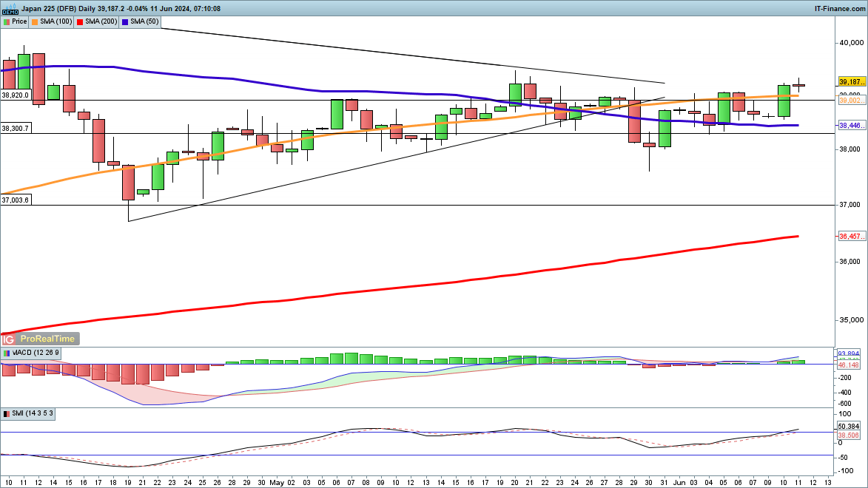Click the orange SMA (100) color swatch
The height and width of the screenshot is (488, 868).
[36, 22]
